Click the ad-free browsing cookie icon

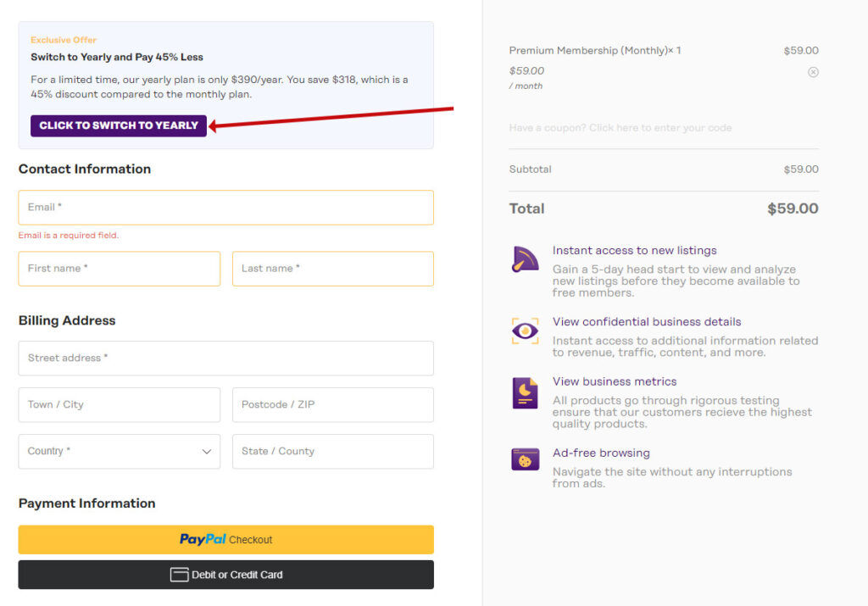(525, 459)
